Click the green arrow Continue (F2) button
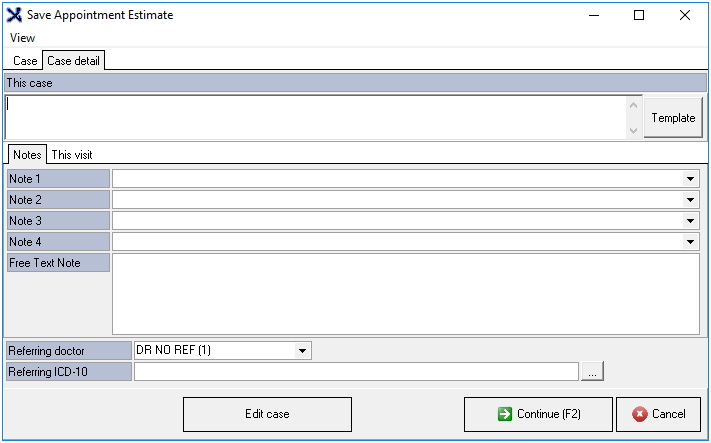This screenshot has width=711, height=443. (x=537, y=414)
